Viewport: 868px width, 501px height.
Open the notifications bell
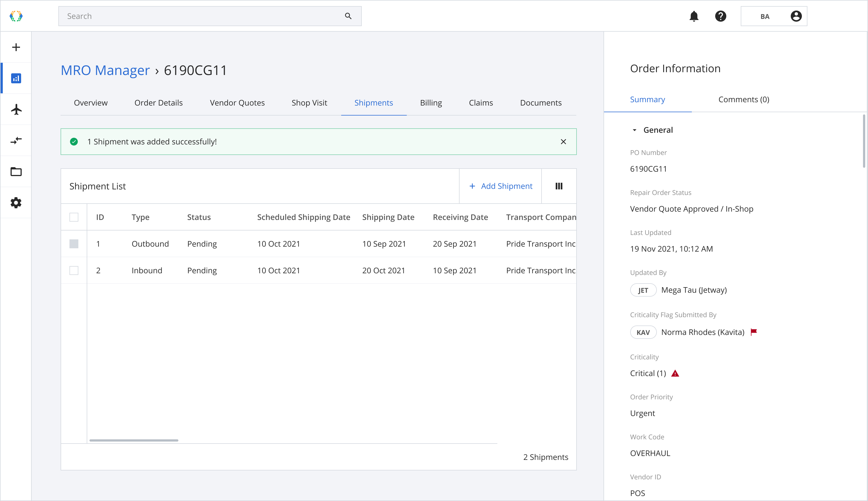694,16
